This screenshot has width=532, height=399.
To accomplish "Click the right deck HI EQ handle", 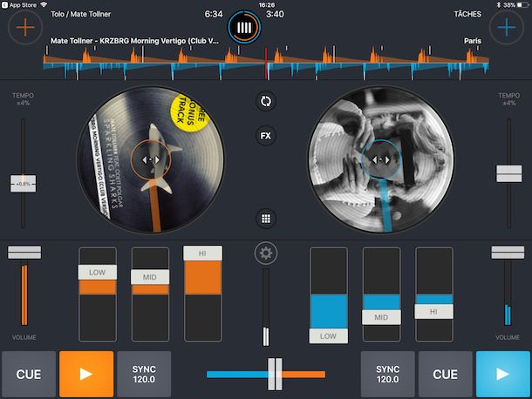I will click(x=433, y=312).
